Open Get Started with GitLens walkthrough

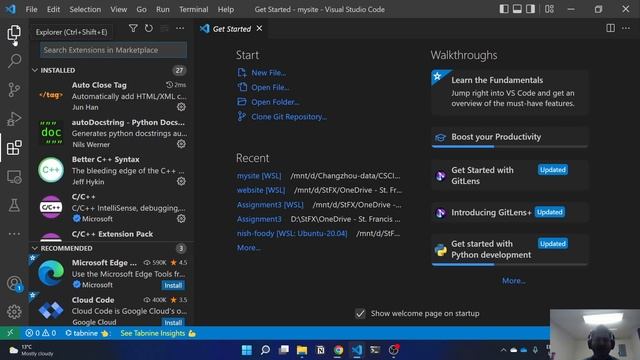(x=509, y=176)
